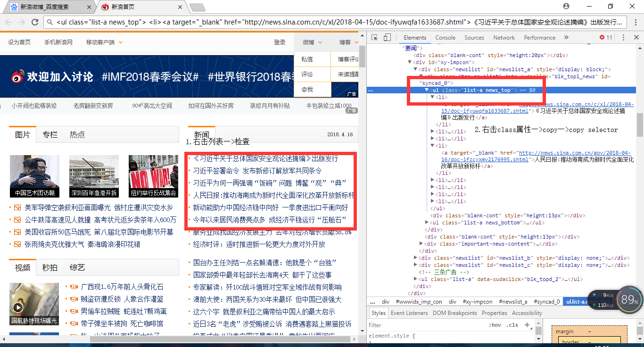Image resolution: width=644 pixels, height=347 pixels.
Task: Click the search icon in the address bar
Action: [50, 22]
